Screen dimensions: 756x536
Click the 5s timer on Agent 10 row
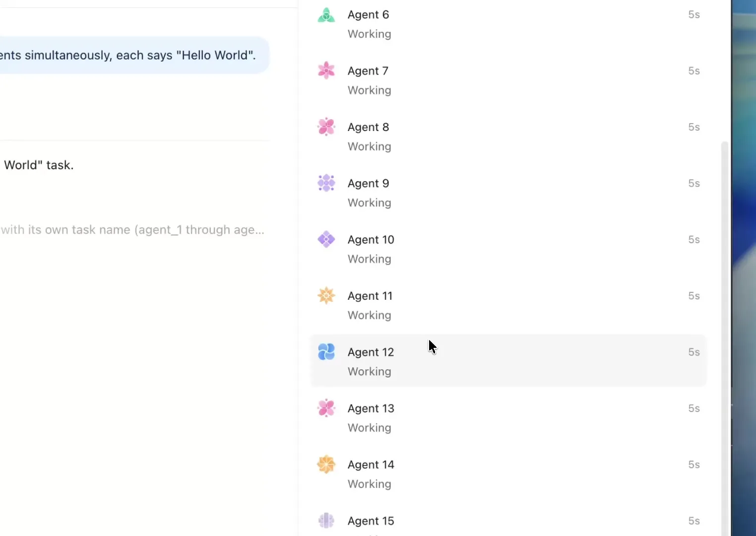tap(694, 240)
